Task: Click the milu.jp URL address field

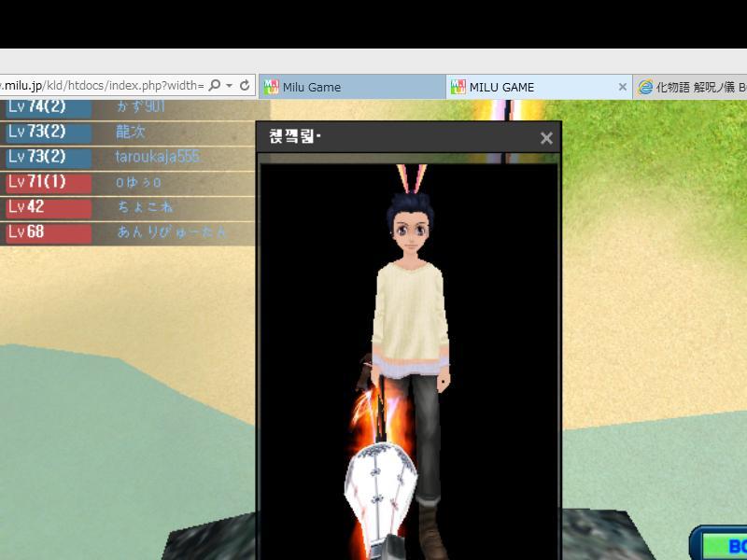Action: point(103,86)
